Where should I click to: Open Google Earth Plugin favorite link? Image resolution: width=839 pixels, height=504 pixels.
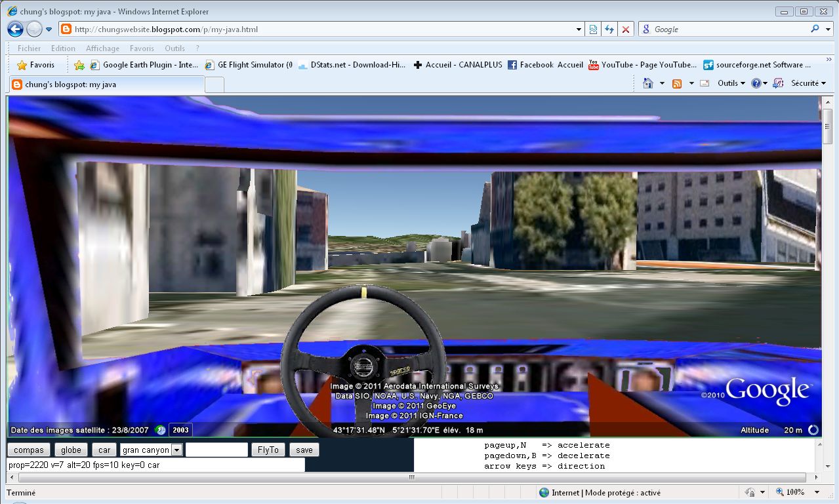click(x=144, y=65)
